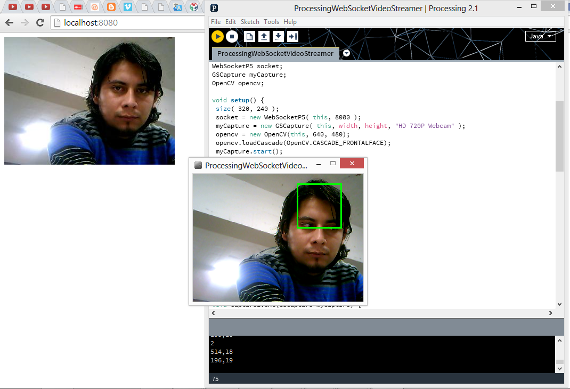Maximize the sketch output window
Screen dimensions: 570x389
coord(333,164)
